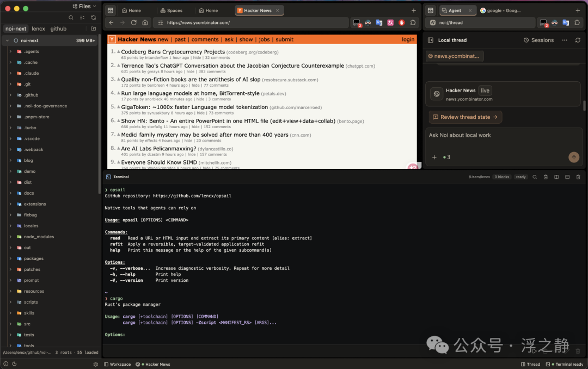This screenshot has height=369, width=588.
Task: Open the three-dot menu in the Local thread header
Action: [565, 40]
